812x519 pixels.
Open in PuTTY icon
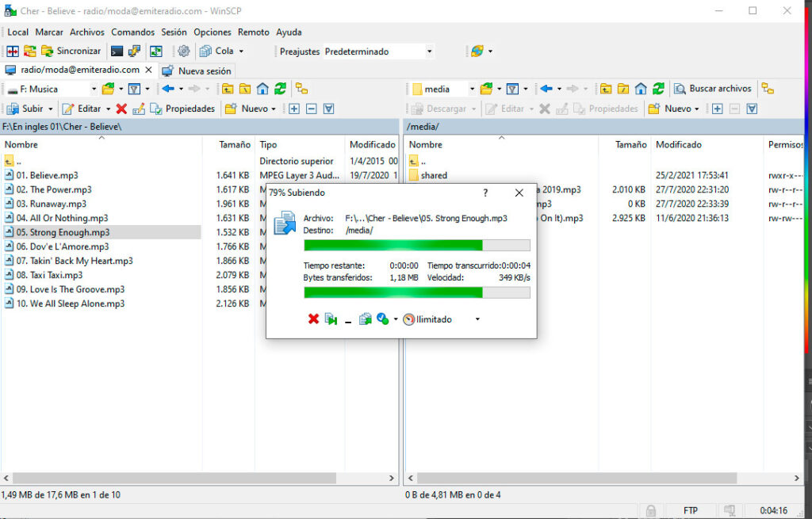coord(134,52)
